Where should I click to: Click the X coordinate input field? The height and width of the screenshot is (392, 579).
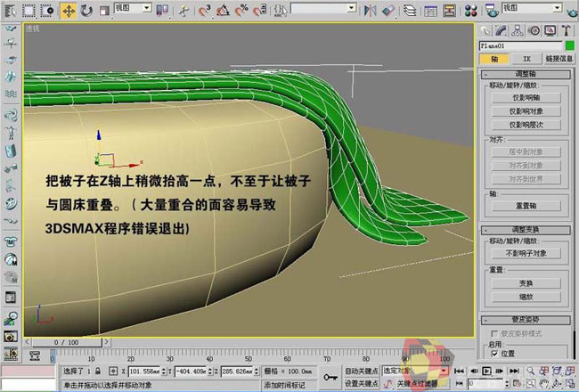coord(144,372)
